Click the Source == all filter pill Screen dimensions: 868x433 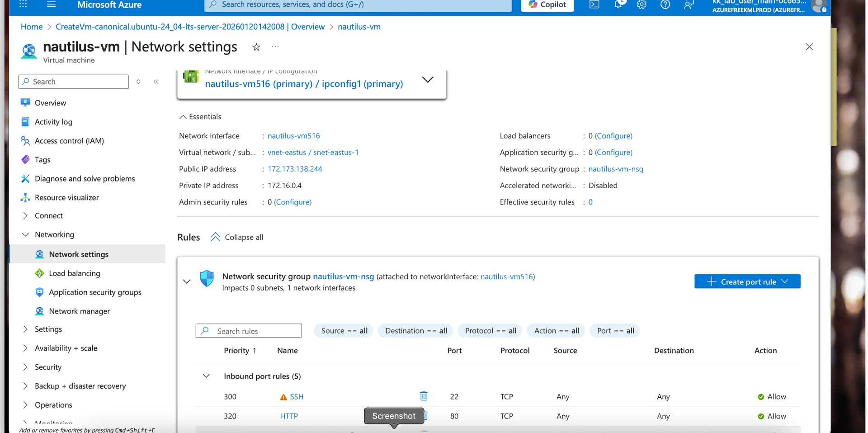[344, 331]
